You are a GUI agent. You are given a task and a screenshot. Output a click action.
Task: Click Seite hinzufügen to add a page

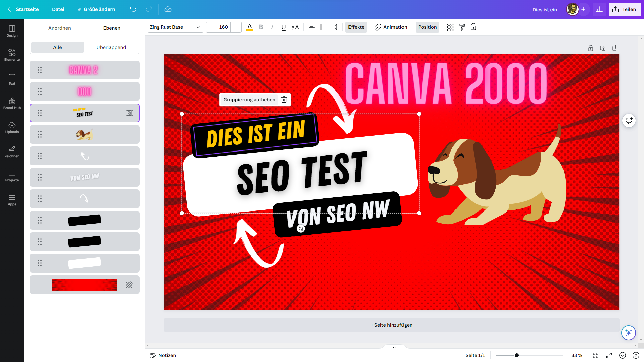pos(391,325)
